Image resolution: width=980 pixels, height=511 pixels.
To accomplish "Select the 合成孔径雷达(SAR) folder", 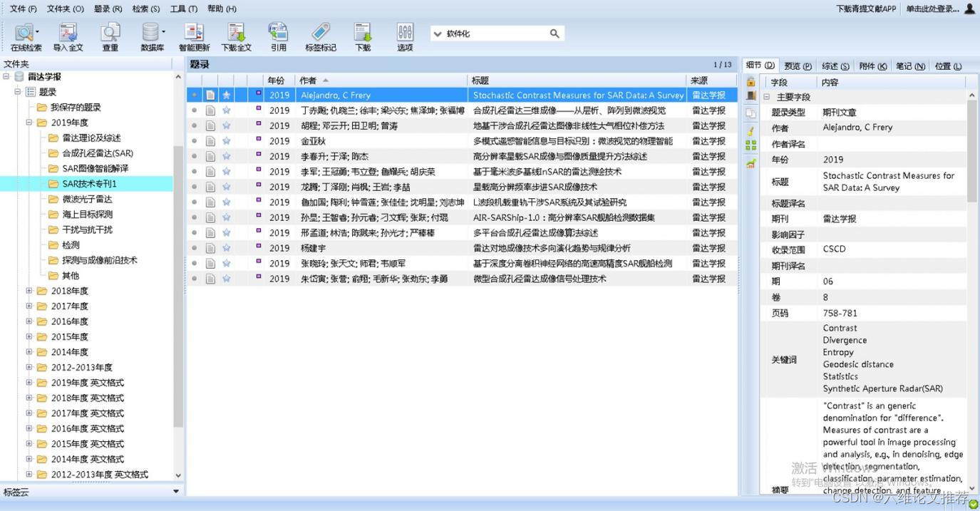I will pos(97,153).
